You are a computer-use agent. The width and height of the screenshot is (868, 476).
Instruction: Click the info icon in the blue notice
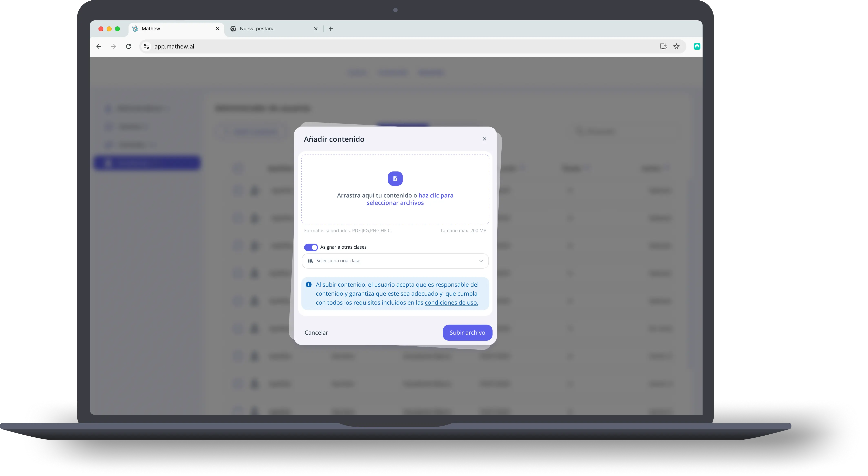pyautogui.click(x=309, y=284)
